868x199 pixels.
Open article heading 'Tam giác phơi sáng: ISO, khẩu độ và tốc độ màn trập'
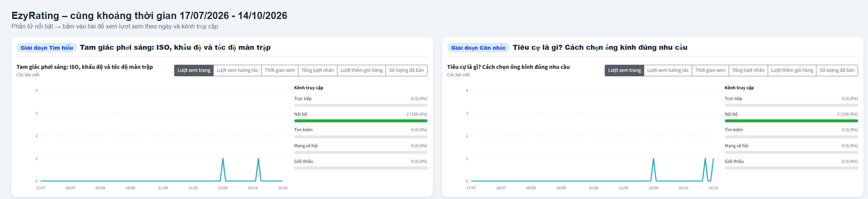pyautogui.click(x=175, y=47)
